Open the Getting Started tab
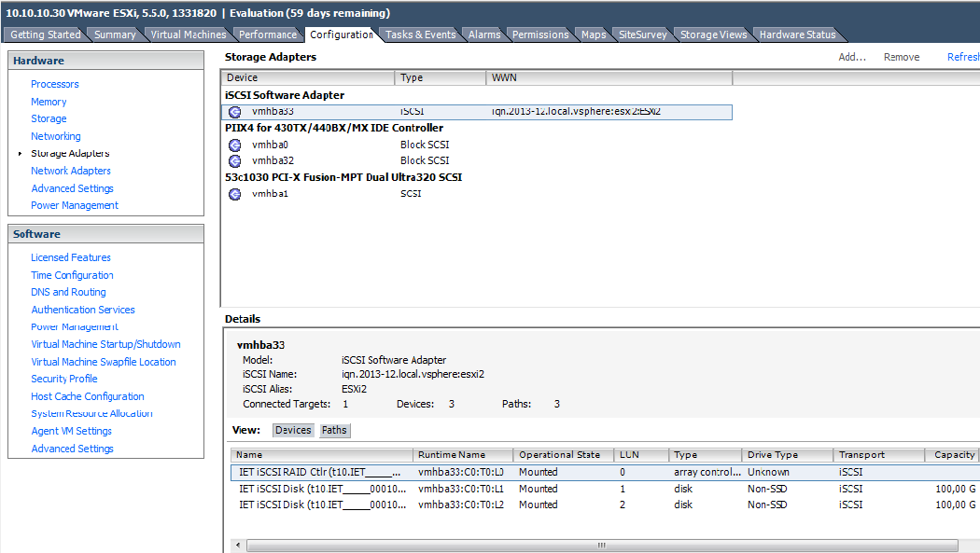This screenshot has height=553, width=980. tap(46, 35)
